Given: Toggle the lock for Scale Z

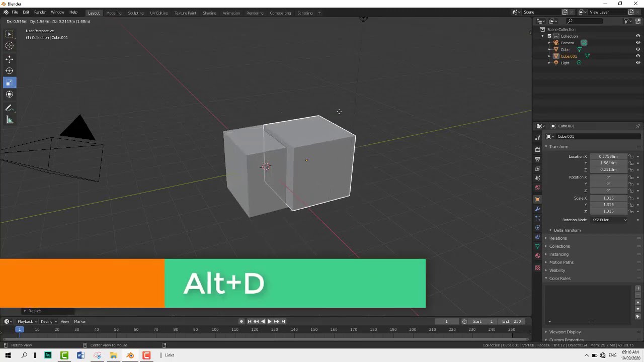Looking at the screenshot, I should pos(631,211).
